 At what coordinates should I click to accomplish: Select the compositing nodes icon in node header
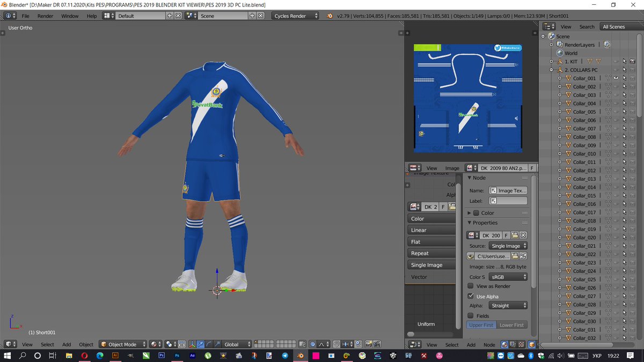point(514,345)
